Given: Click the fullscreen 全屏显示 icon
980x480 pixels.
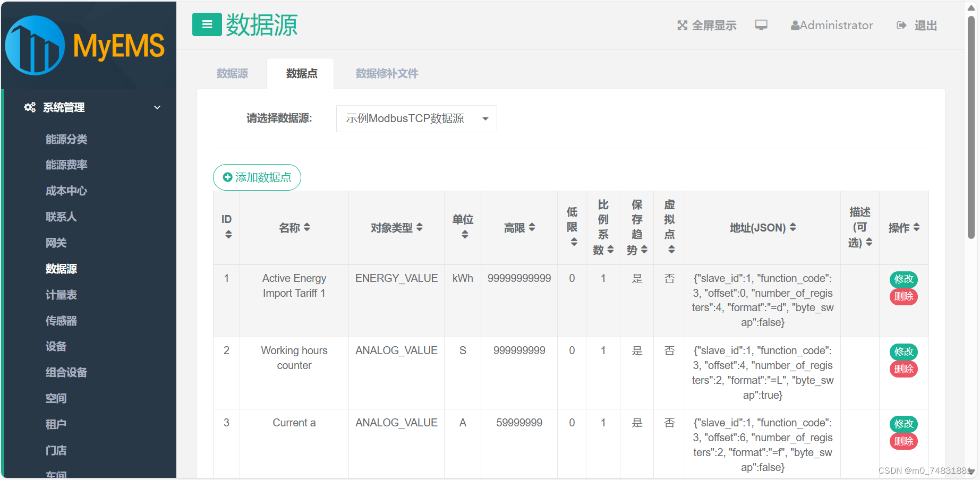Looking at the screenshot, I should click(x=683, y=25).
